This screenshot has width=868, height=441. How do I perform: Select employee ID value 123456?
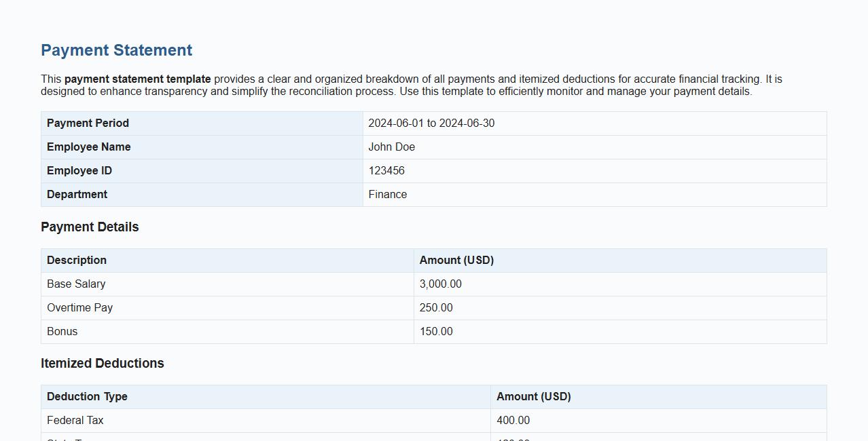[386, 170]
